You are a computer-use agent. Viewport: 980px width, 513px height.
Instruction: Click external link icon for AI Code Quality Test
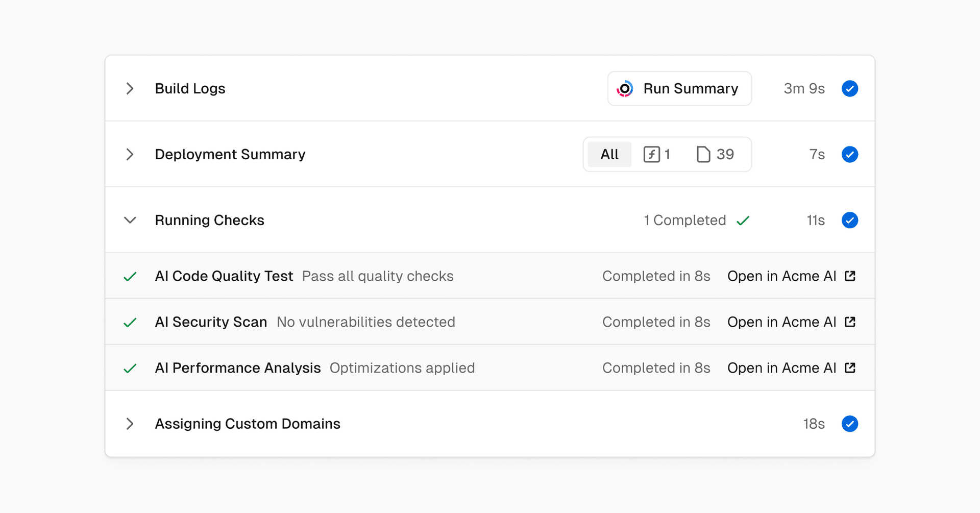(850, 276)
